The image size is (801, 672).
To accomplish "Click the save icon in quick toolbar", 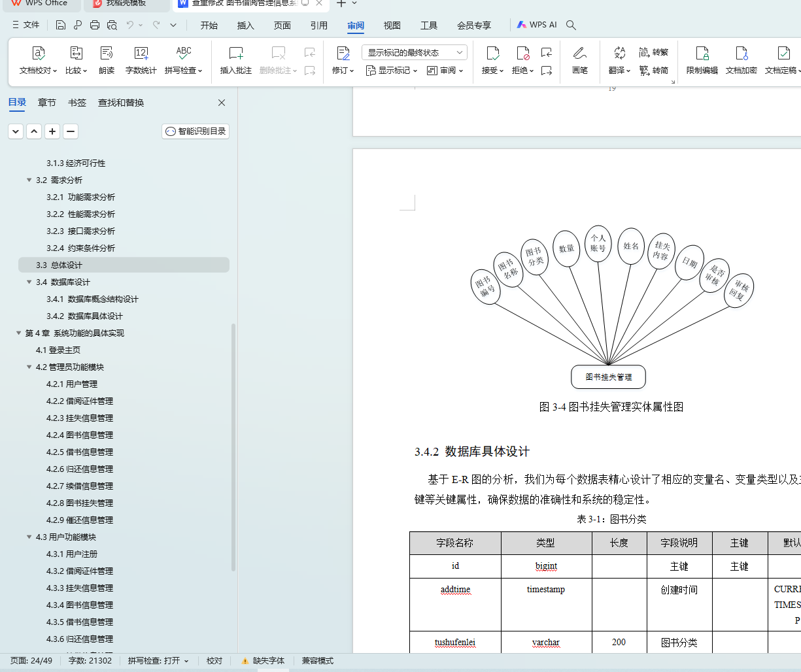I will 61,25.
